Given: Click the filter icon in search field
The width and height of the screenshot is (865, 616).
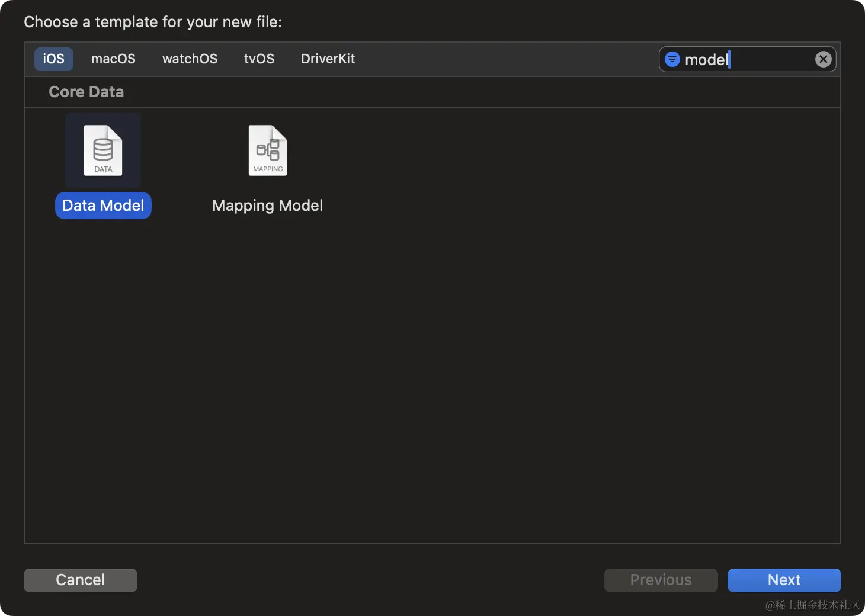Looking at the screenshot, I should click(672, 59).
